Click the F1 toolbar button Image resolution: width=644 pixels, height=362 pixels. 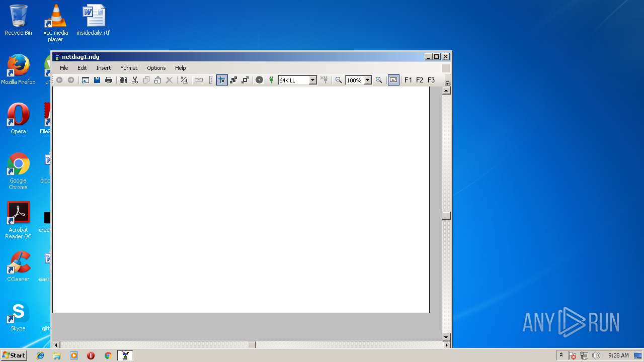tap(408, 80)
